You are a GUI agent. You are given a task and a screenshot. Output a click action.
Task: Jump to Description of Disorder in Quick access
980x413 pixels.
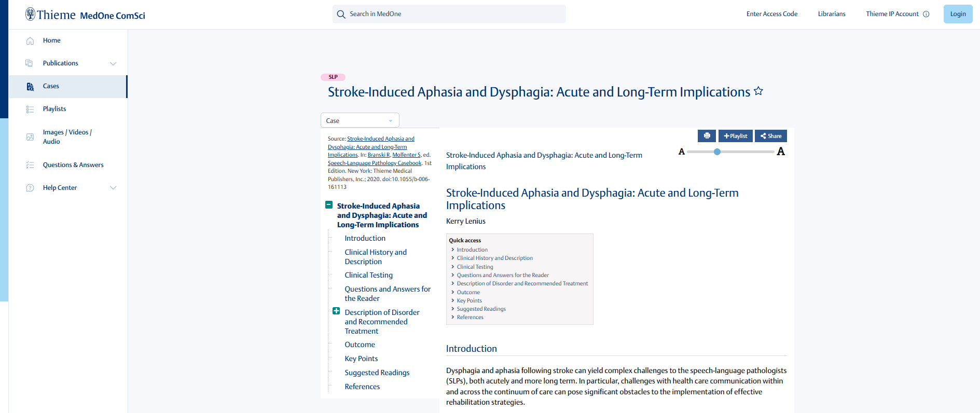point(522,283)
